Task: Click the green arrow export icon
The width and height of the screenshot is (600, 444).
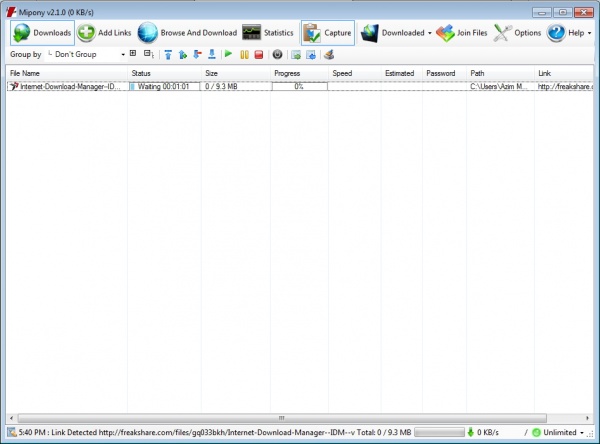Action: click(x=296, y=55)
